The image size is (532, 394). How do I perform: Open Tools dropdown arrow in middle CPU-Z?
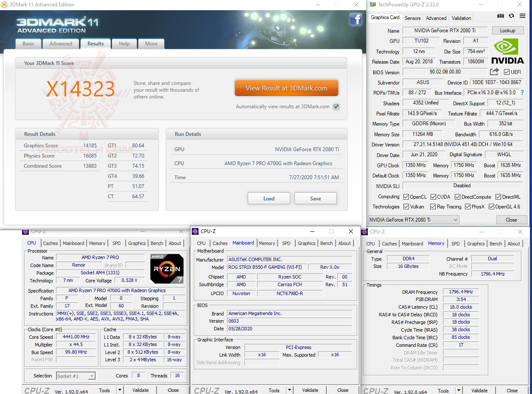tap(289, 390)
